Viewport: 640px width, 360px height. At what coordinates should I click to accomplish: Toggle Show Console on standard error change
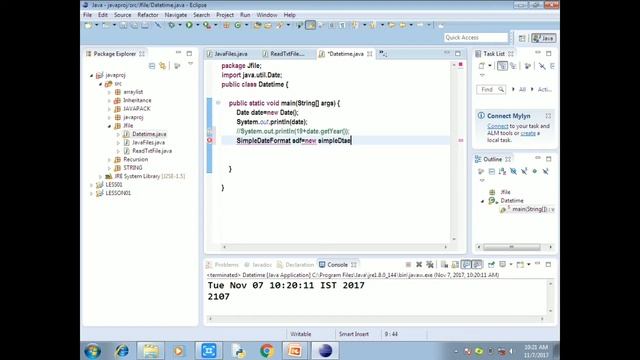pyautogui.click(x=477, y=264)
